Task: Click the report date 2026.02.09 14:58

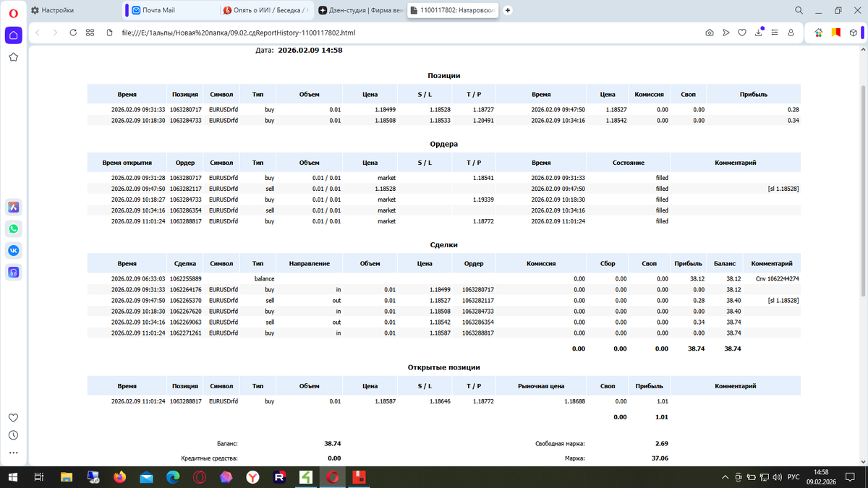Action: 310,50
